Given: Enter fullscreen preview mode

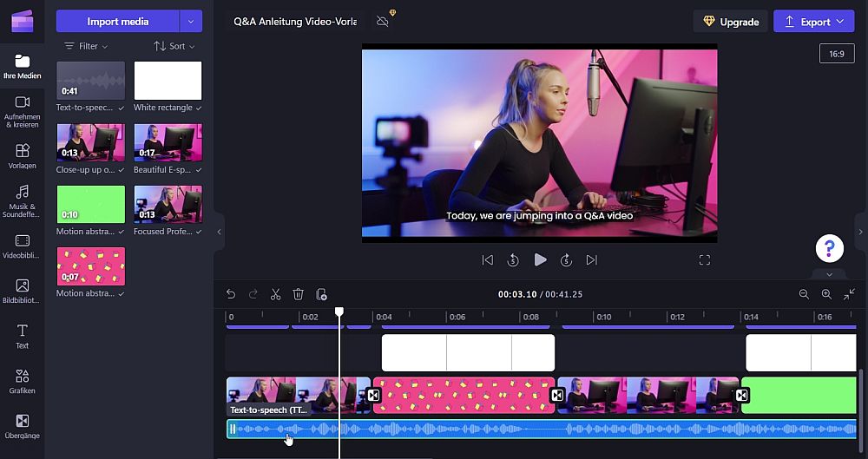Looking at the screenshot, I should [x=704, y=260].
